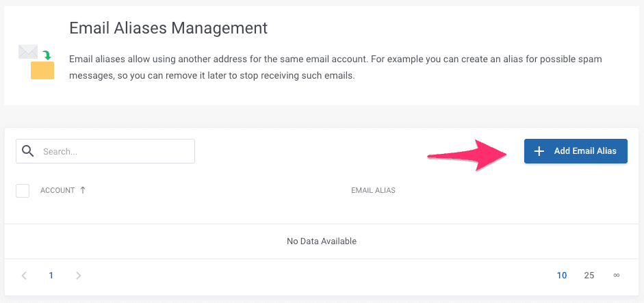Click the EMAIL ALIAS column header
Viewport: 644px width, 303px height.
pos(373,190)
